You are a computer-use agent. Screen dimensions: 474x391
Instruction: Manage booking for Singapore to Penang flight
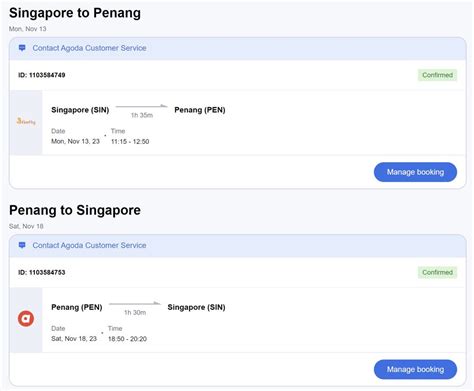(415, 172)
